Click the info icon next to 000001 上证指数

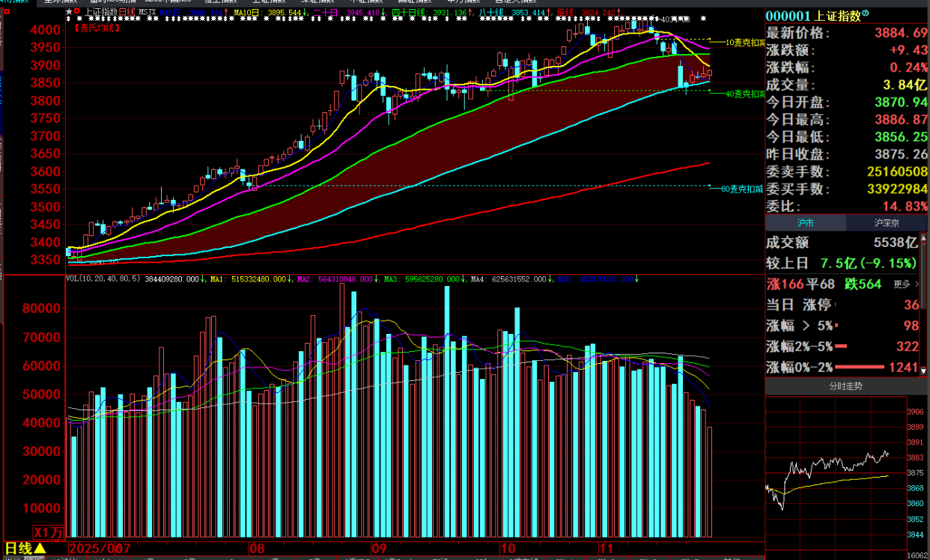(x=866, y=13)
